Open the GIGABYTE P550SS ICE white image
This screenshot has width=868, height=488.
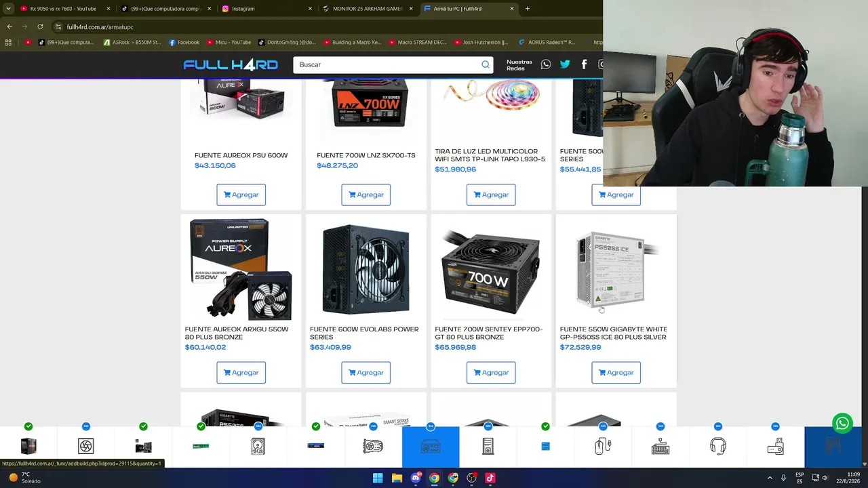[x=616, y=269]
